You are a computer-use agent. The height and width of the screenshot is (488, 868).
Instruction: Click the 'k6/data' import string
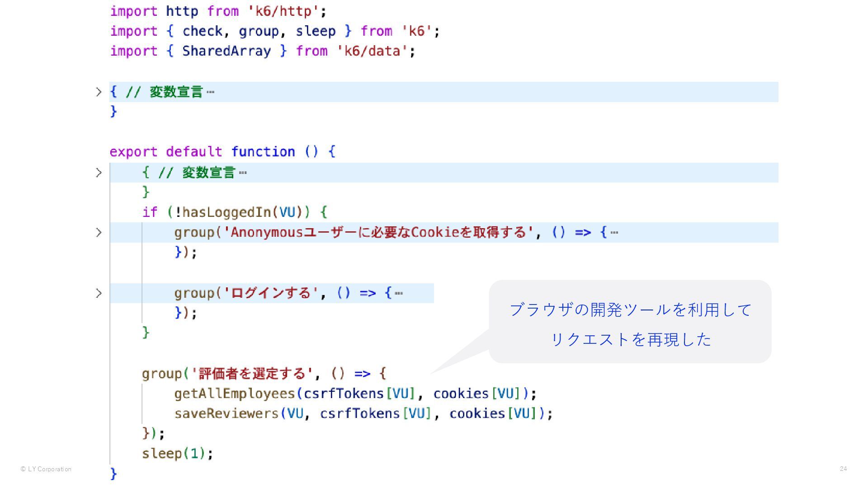(372, 51)
